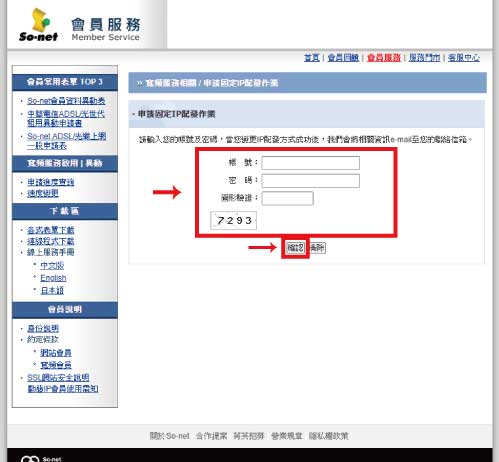Viewport: 499px width, 462px height.
Task: Click 菁英招募 in the footer
Action: pos(249,436)
